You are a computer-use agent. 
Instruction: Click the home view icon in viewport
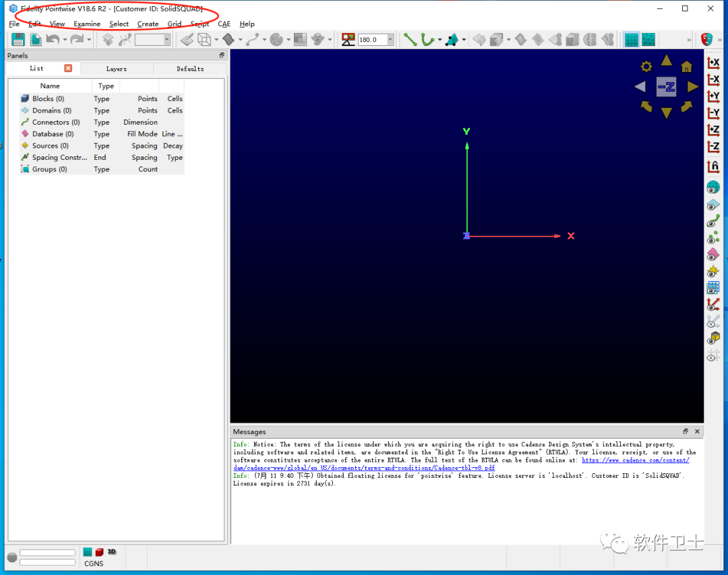(x=687, y=67)
